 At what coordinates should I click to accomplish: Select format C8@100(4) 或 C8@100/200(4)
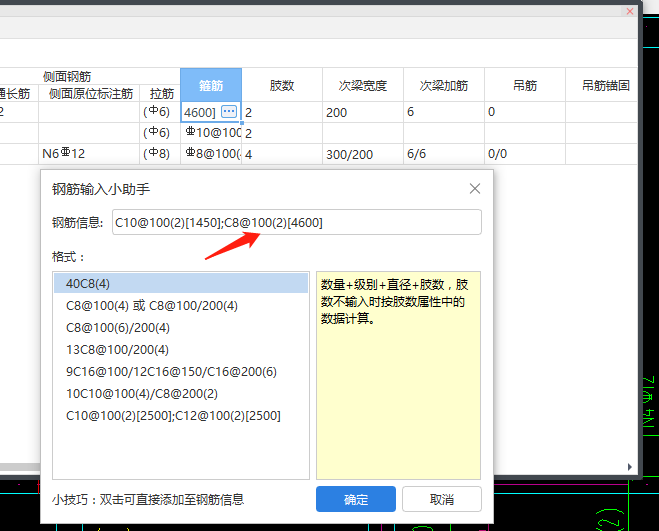click(181, 306)
